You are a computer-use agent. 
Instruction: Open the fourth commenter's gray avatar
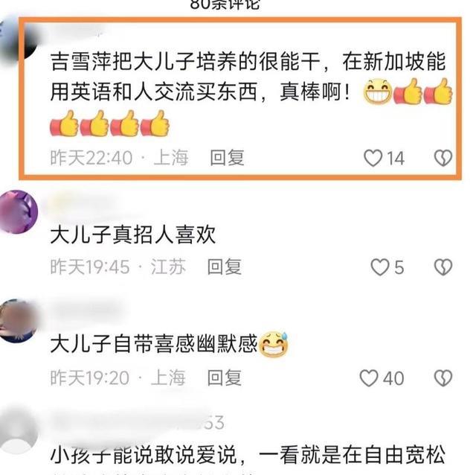(x=18, y=432)
